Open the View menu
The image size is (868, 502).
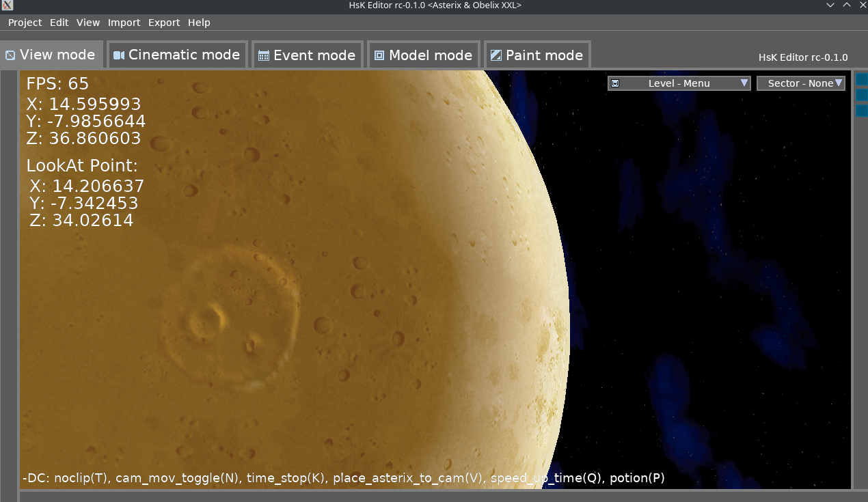88,23
